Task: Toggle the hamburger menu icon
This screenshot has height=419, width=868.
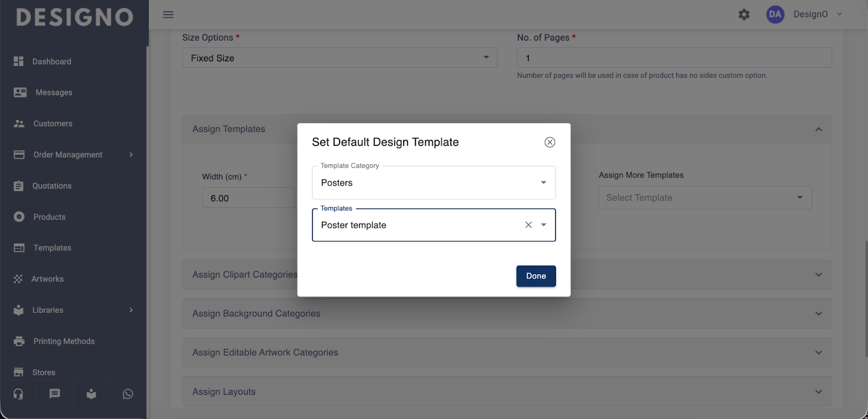Action: click(x=168, y=15)
